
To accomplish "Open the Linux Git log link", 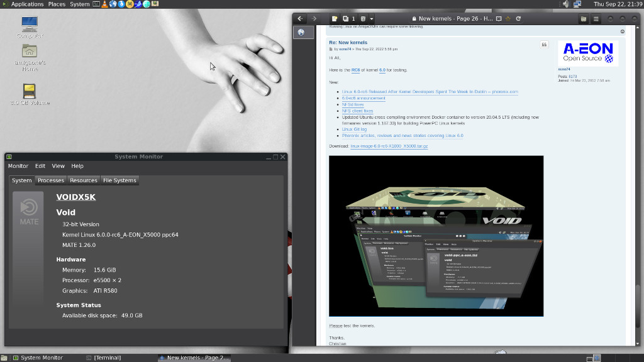I will pos(354,129).
